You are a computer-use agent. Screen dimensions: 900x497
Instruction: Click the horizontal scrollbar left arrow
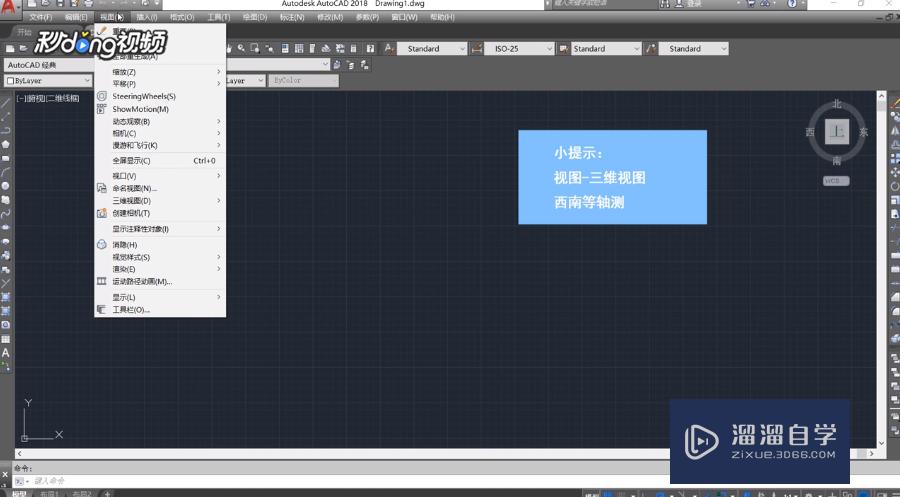[20, 453]
